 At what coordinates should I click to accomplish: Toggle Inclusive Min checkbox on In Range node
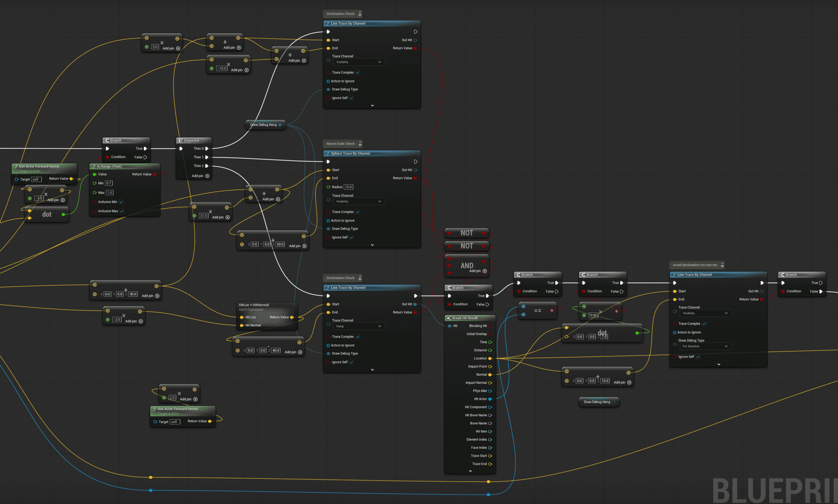pos(121,202)
